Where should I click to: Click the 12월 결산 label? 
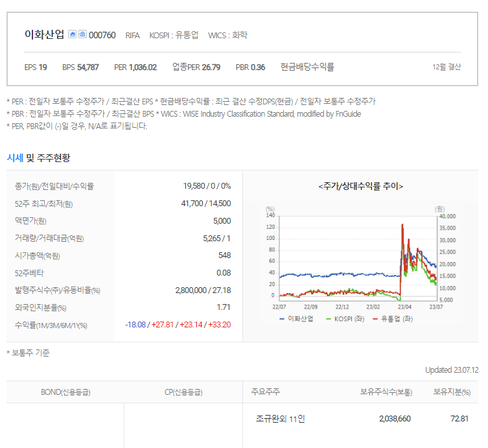(x=447, y=67)
